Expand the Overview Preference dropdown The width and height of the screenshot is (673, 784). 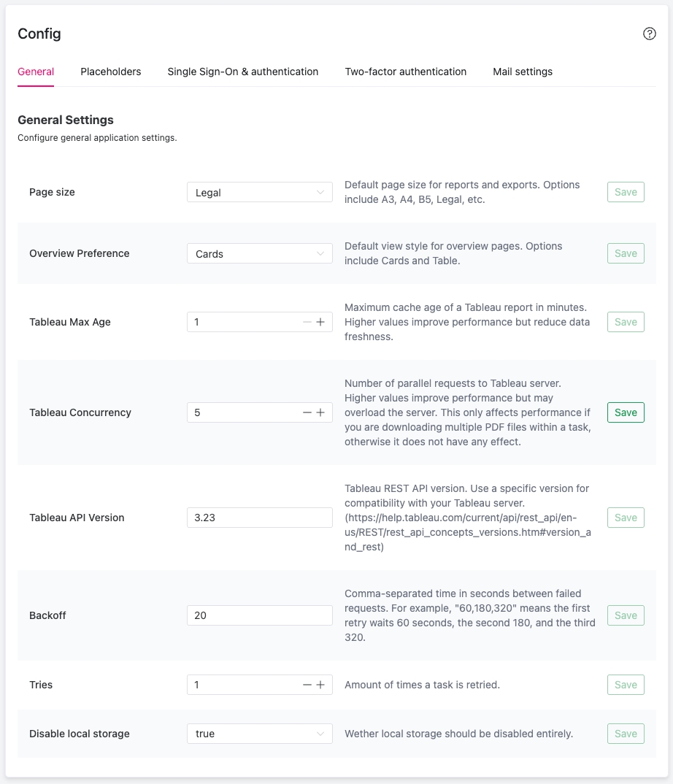pos(259,254)
